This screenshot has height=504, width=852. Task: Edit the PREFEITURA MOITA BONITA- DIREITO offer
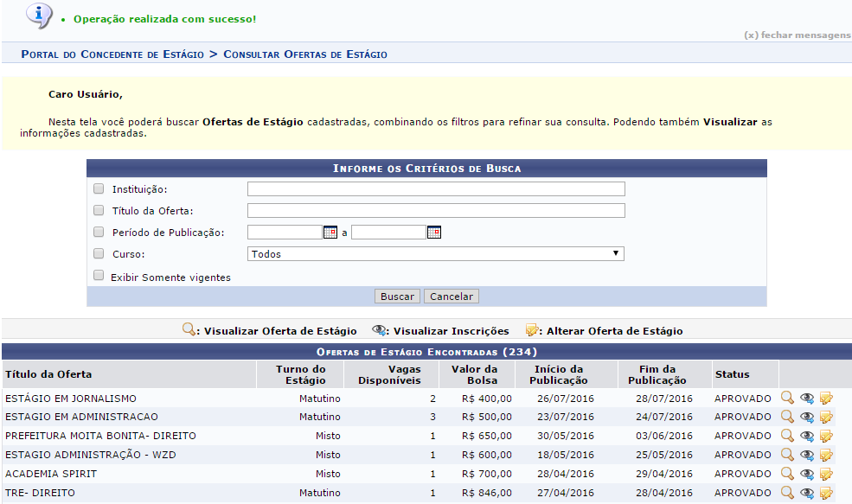tap(826, 436)
